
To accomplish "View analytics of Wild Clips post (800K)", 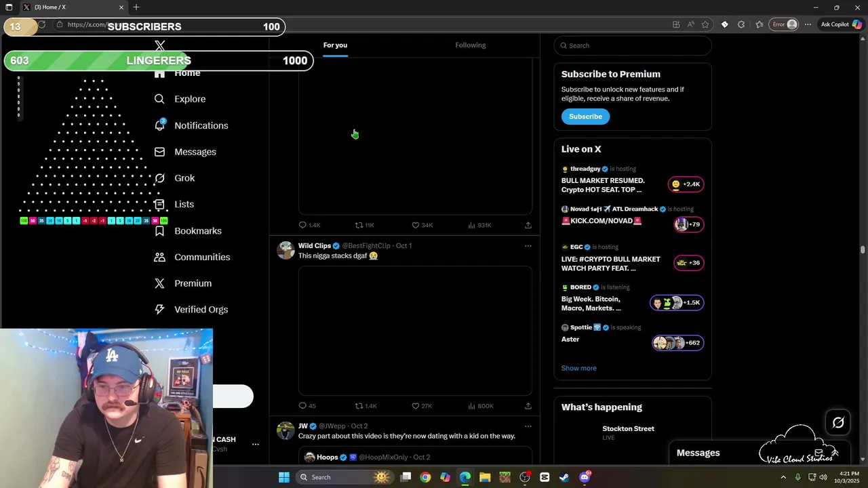I will (x=481, y=406).
